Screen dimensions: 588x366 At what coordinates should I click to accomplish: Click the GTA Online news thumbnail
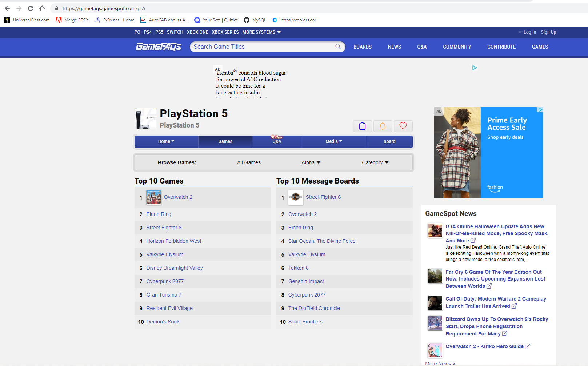pos(435,231)
